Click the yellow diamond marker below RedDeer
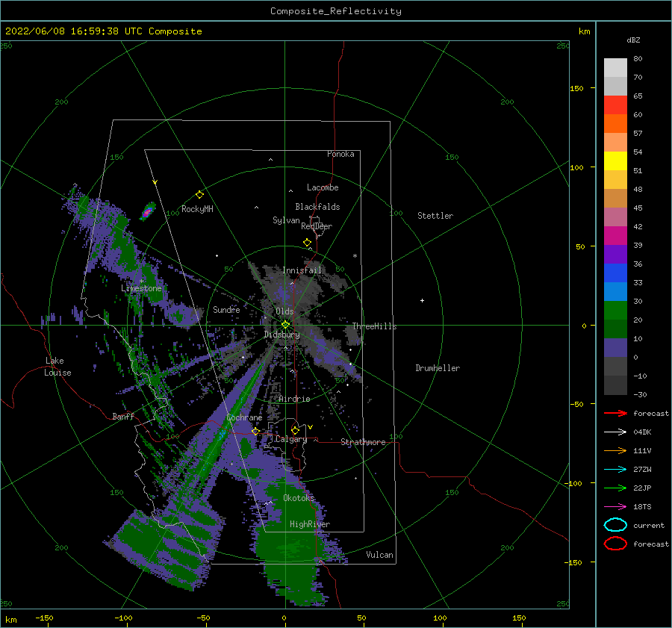 (x=308, y=243)
